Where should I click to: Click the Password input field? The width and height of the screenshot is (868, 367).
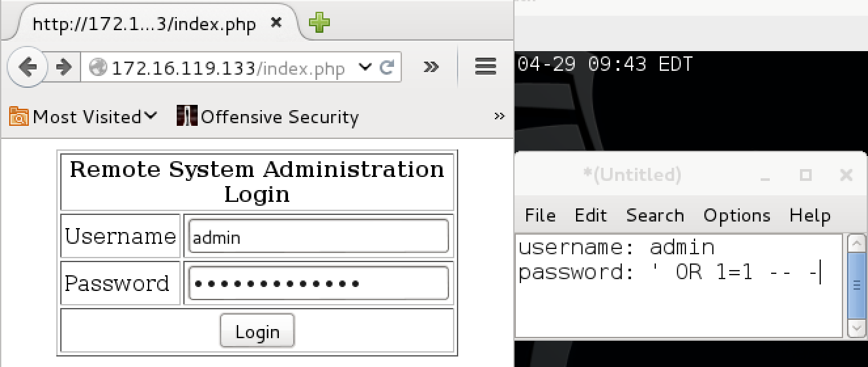(x=319, y=283)
